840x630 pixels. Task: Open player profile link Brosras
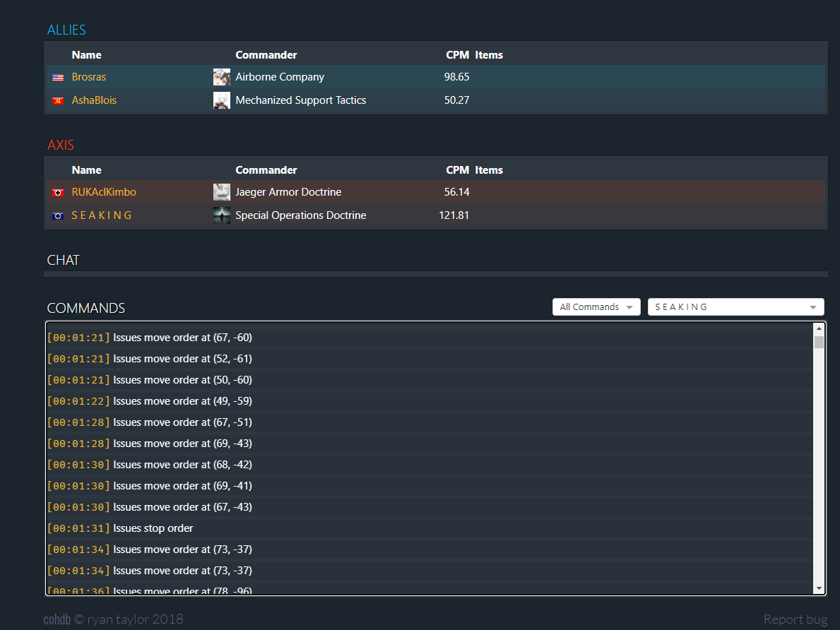[x=89, y=77]
